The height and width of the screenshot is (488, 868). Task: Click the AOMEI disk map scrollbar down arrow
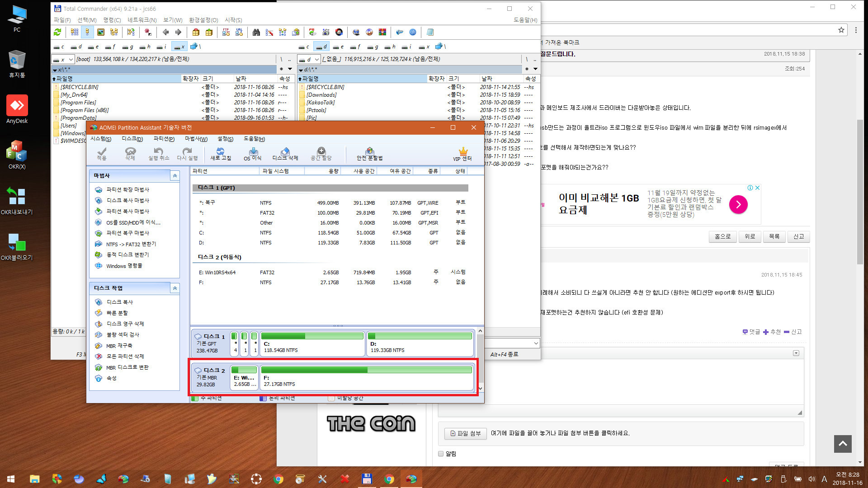tap(480, 388)
